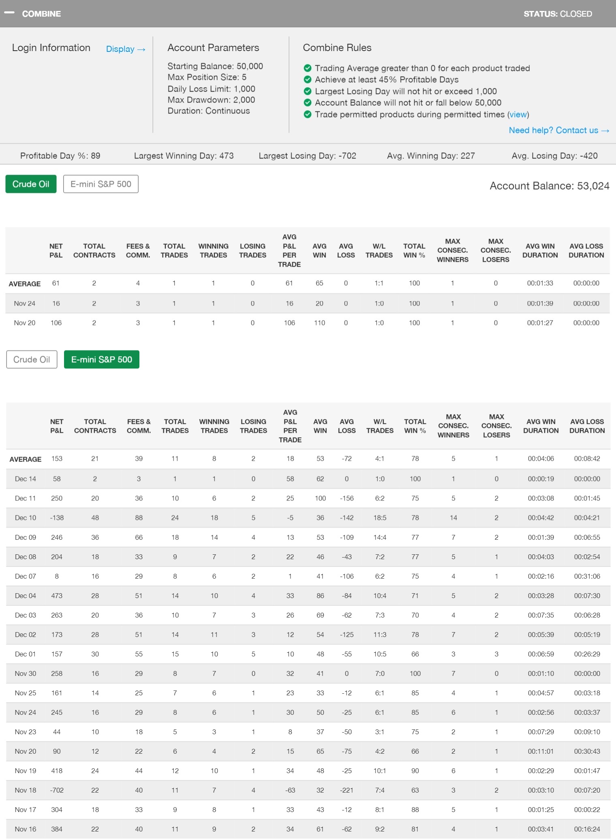The width and height of the screenshot is (616, 840).
Task: Click the Largest Winning Day: 473 statistic
Action: [184, 156]
